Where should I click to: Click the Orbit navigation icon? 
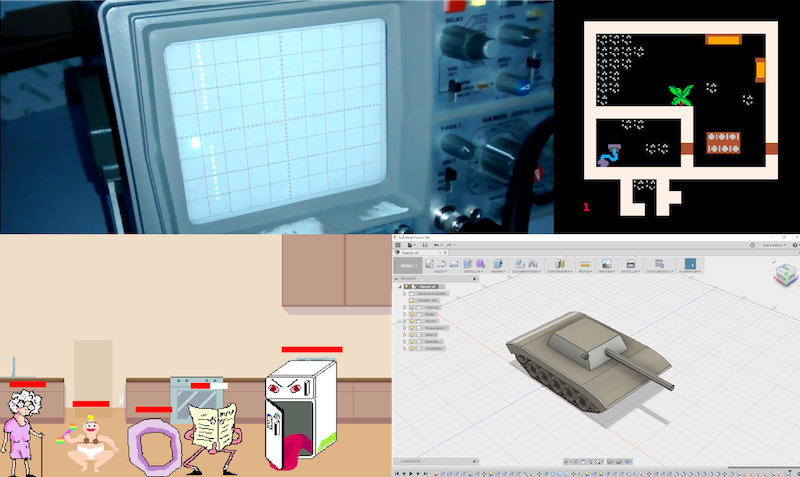[x=566, y=461]
